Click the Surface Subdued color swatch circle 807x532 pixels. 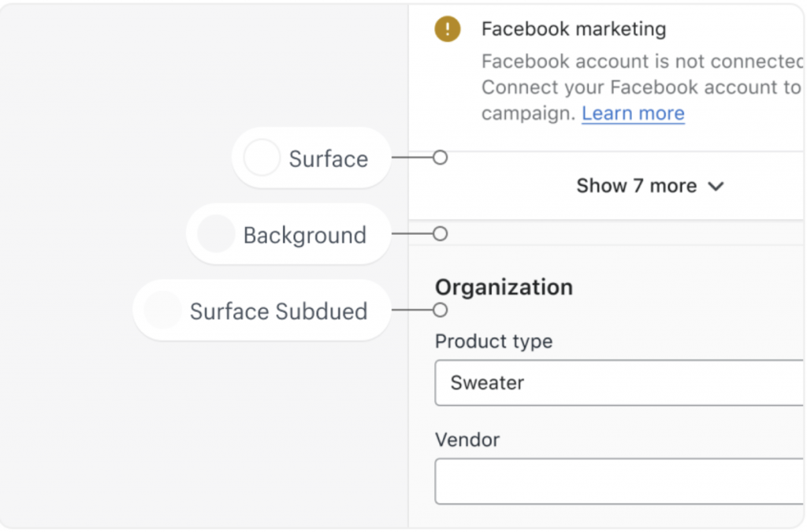click(163, 311)
